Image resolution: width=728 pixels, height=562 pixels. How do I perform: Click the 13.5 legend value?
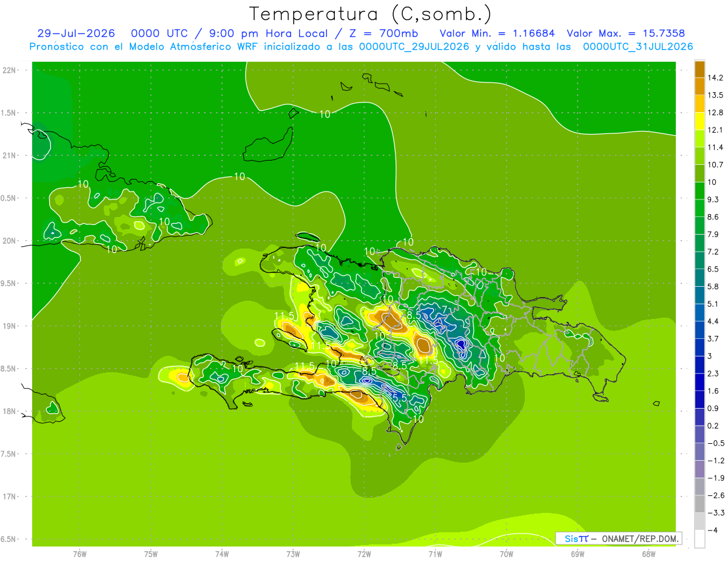pyautogui.click(x=716, y=95)
